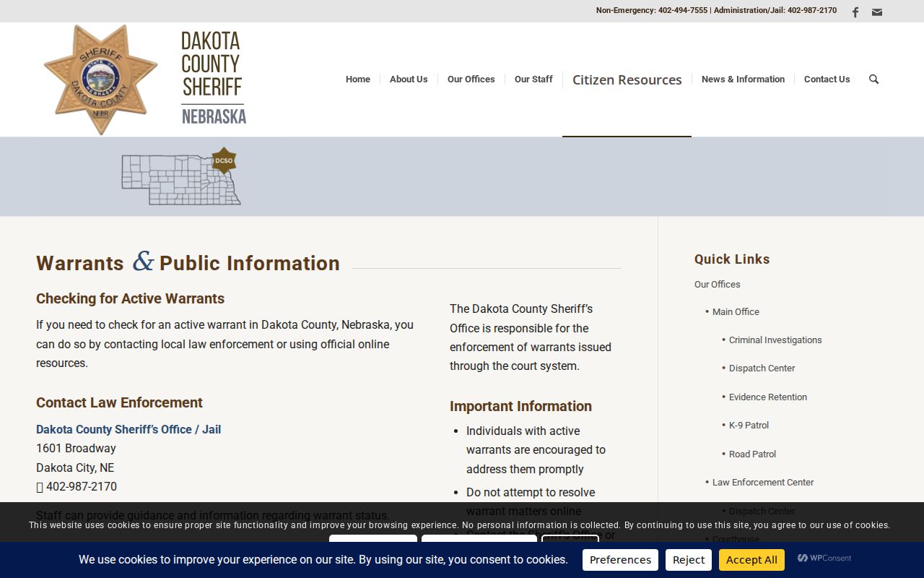The image size is (924, 578).
Task: Click the 402-987-2170 number under Dakota City, NE
Action: (x=82, y=487)
